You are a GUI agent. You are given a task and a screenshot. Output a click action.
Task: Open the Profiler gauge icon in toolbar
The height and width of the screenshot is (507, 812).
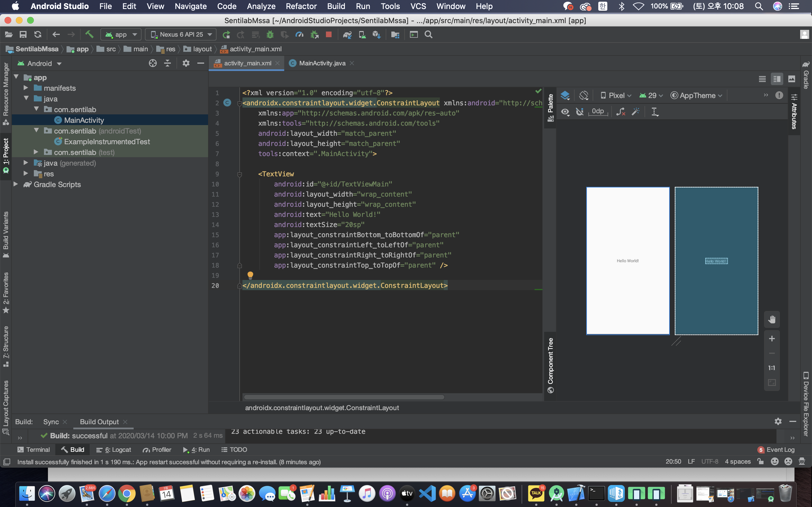[x=299, y=35]
